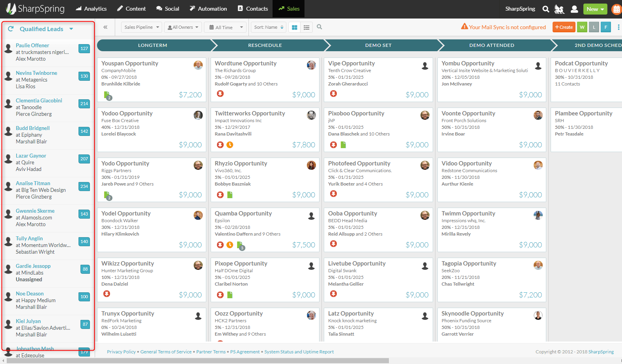Open lead Paulie Offener
This screenshot has height=364, width=622.
point(32,45)
